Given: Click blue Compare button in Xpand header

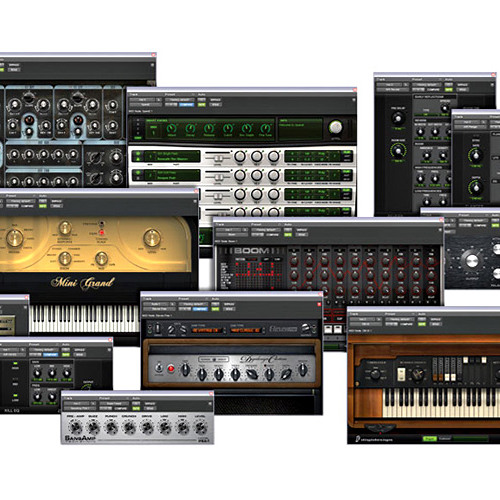Looking at the screenshot, I should (x=186, y=104).
